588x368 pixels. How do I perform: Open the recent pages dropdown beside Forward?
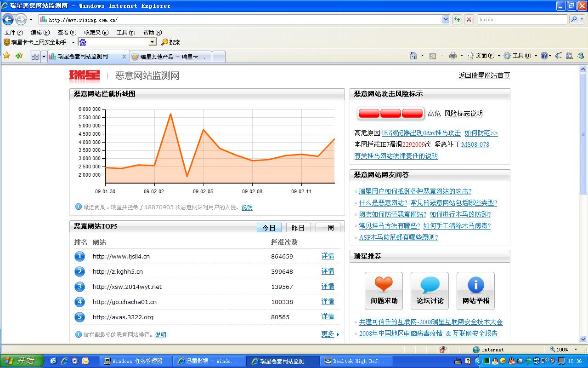(x=31, y=20)
